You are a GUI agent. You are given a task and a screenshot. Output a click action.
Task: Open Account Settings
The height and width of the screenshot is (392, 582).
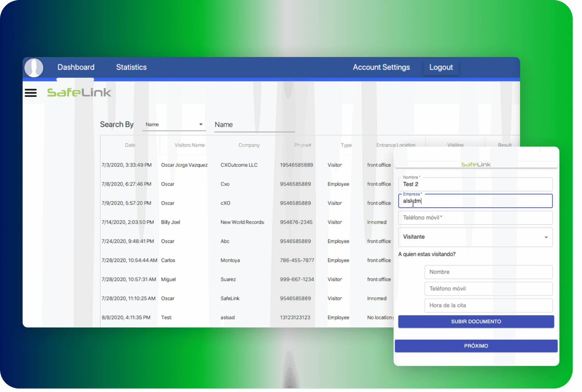[381, 67]
